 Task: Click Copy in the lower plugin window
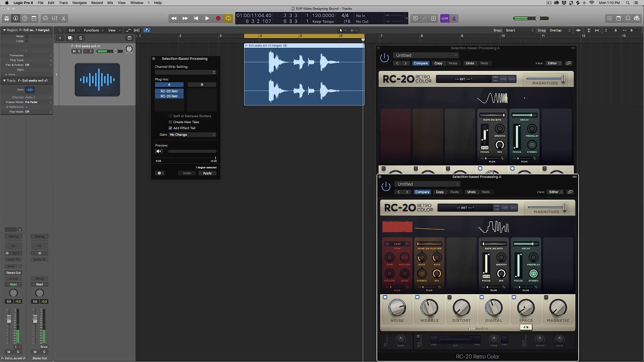[x=440, y=192]
